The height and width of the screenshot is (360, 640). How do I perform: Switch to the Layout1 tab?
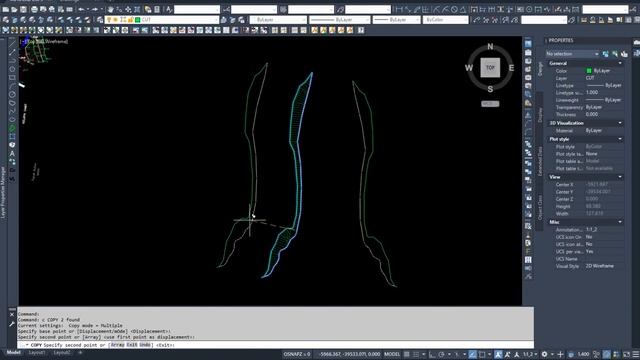37,352
